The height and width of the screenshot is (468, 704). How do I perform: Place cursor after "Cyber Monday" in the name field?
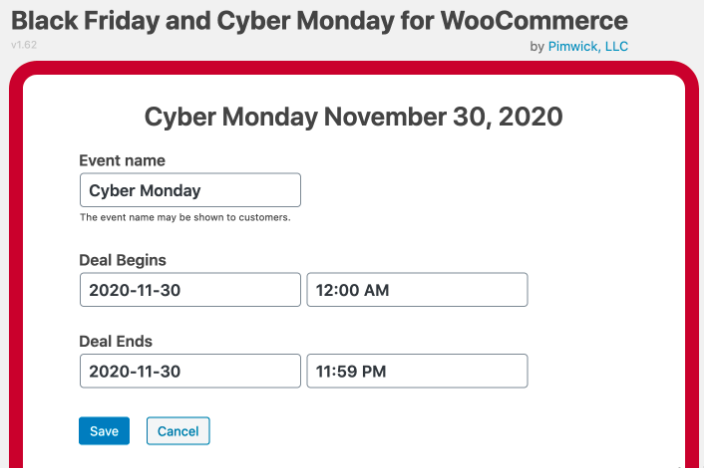pos(202,190)
